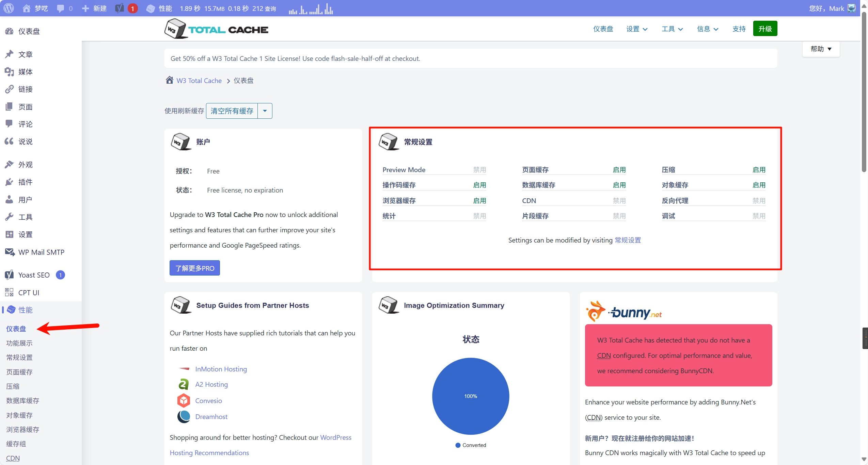Expand the 设置 top menu

pyautogui.click(x=637, y=29)
